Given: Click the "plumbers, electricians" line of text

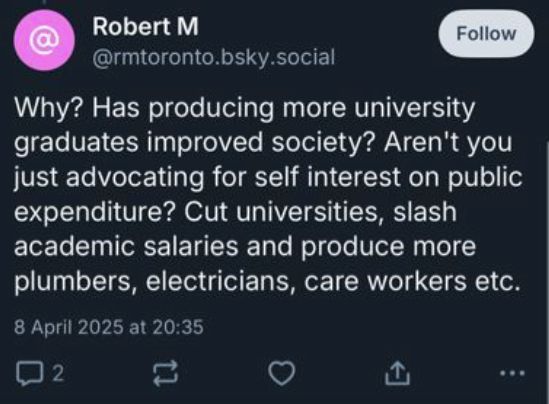Looking at the screenshot, I should tap(267, 281).
